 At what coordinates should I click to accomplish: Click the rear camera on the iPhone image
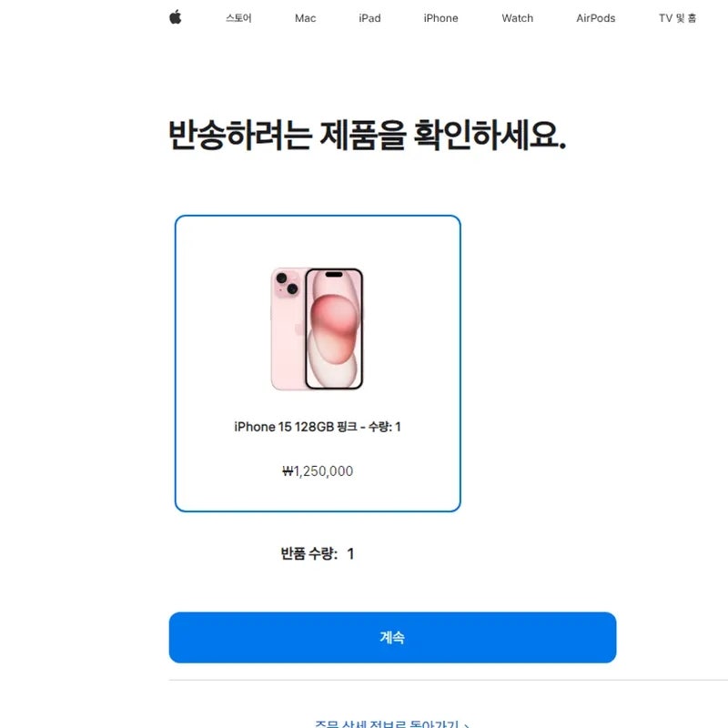pos(286,283)
